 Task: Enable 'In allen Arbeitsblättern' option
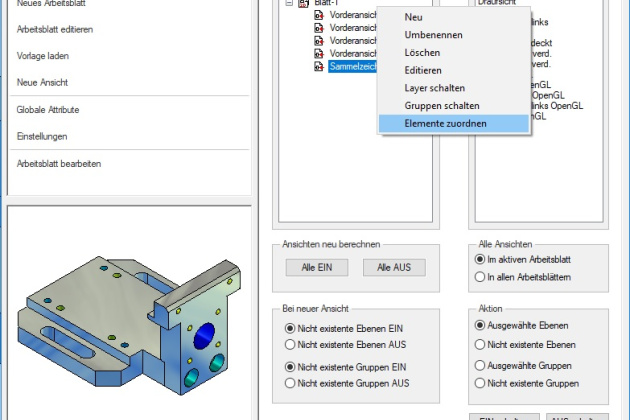coord(480,276)
